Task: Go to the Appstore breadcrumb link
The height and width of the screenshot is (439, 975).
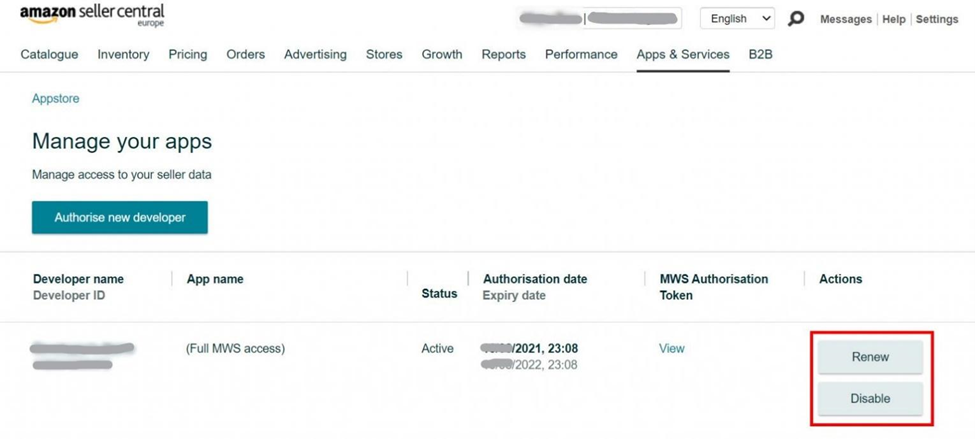Action: 56,98
